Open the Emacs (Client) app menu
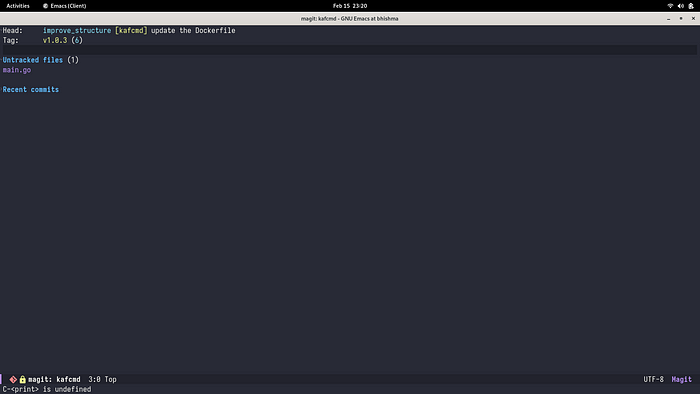Screen dimensions: 700x394 [64, 6]
